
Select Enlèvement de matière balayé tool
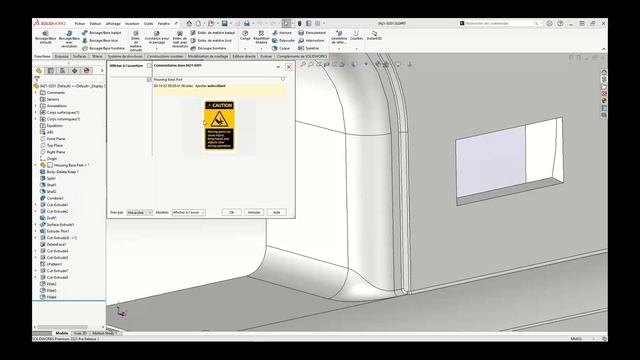(x=213, y=33)
